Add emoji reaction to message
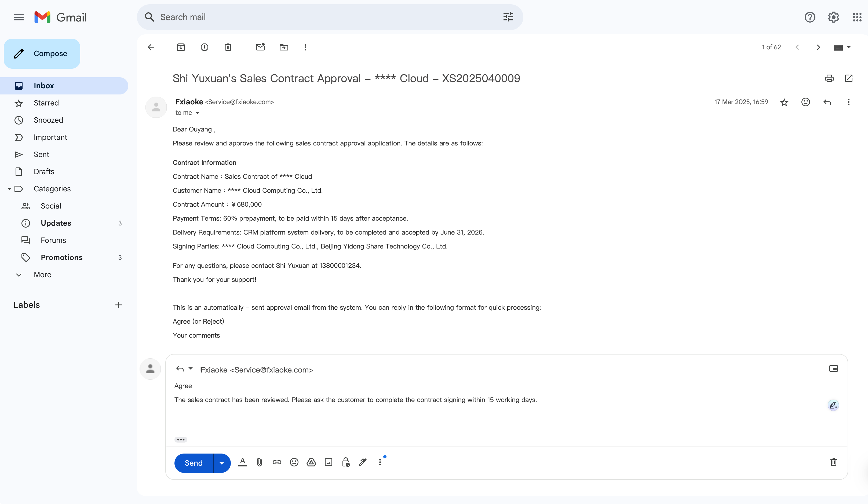Screen dimensions: 868x504 pyautogui.click(x=806, y=102)
